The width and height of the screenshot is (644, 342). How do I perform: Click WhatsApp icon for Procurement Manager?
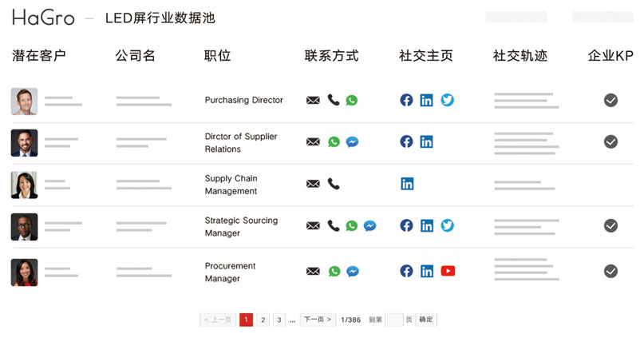coord(334,272)
